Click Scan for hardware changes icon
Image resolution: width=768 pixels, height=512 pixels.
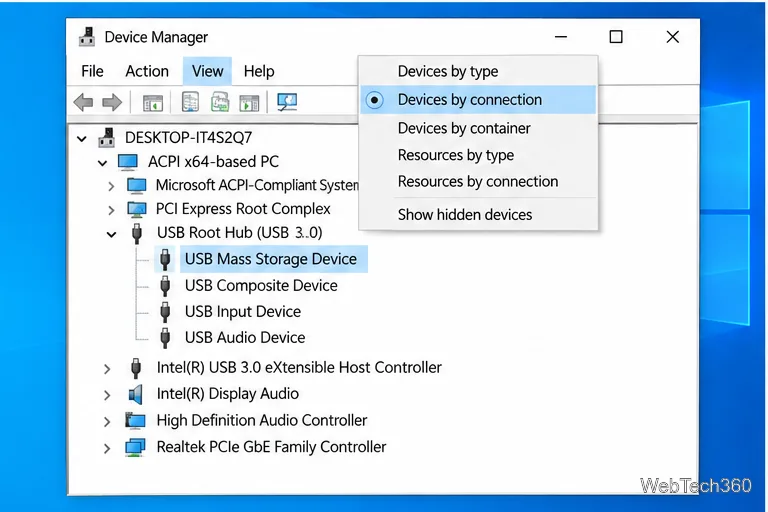click(x=287, y=102)
